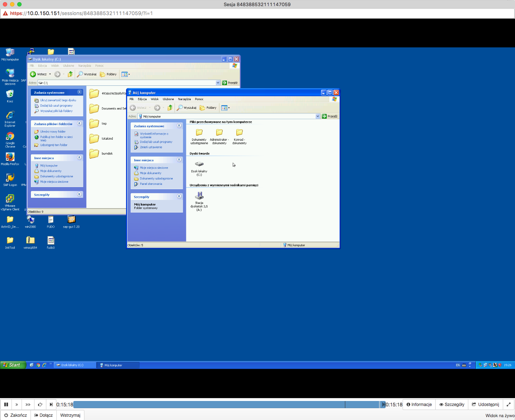This screenshot has height=420, width=515.
Task: Switch to Dysk lokalny (C:) in the taskbar
Action: [75, 365]
